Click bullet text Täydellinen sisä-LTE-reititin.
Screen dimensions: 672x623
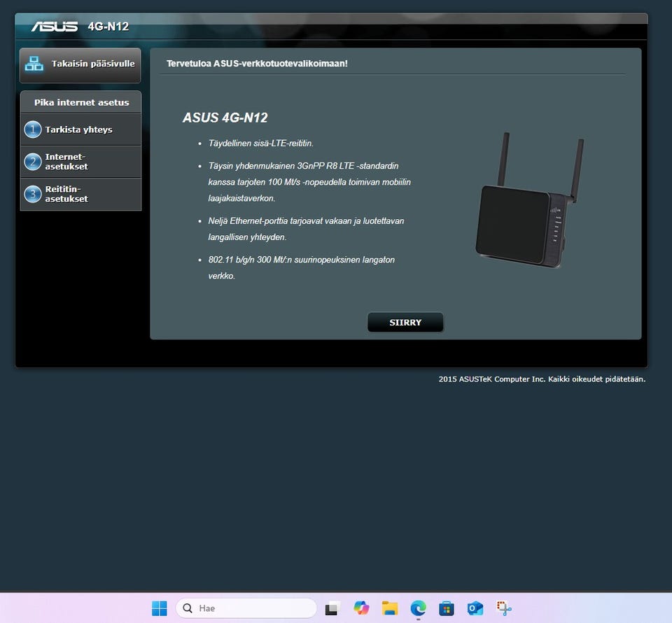click(x=260, y=143)
